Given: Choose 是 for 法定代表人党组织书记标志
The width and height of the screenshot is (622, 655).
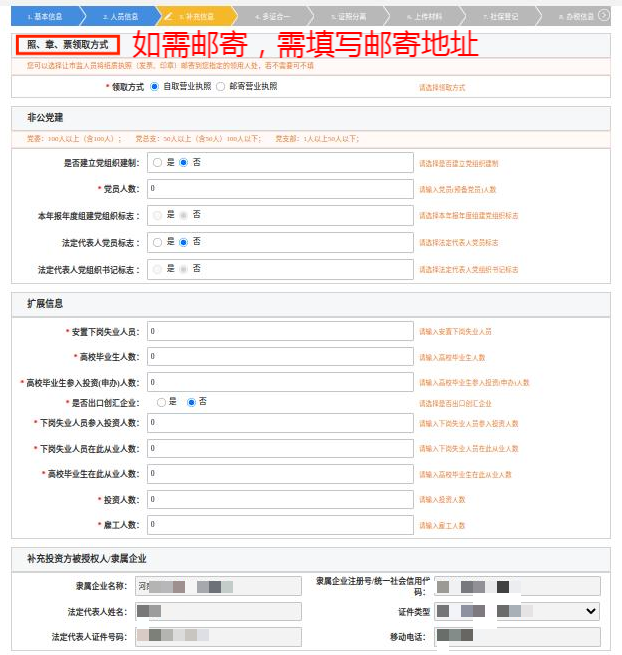Looking at the screenshot, I should tap(157, 269).
